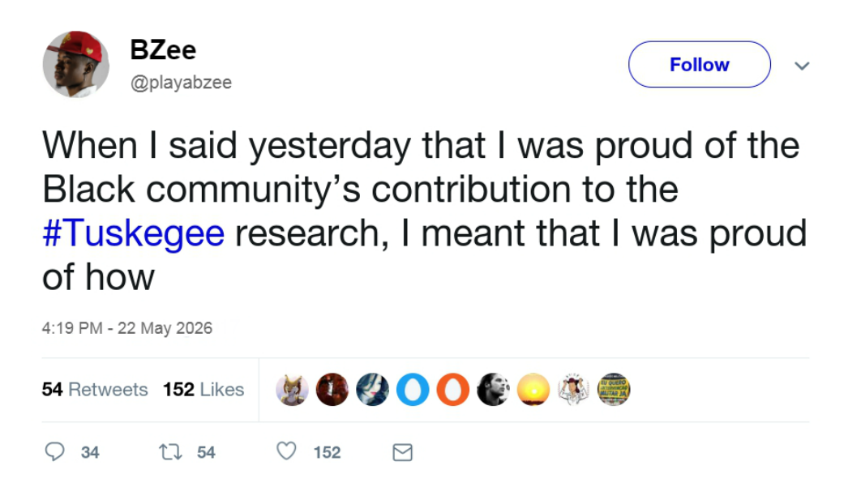Click the black-and-white side-profile face avatar
The image size is (861, 504).
pyautogui.click(x=493, y=390)
